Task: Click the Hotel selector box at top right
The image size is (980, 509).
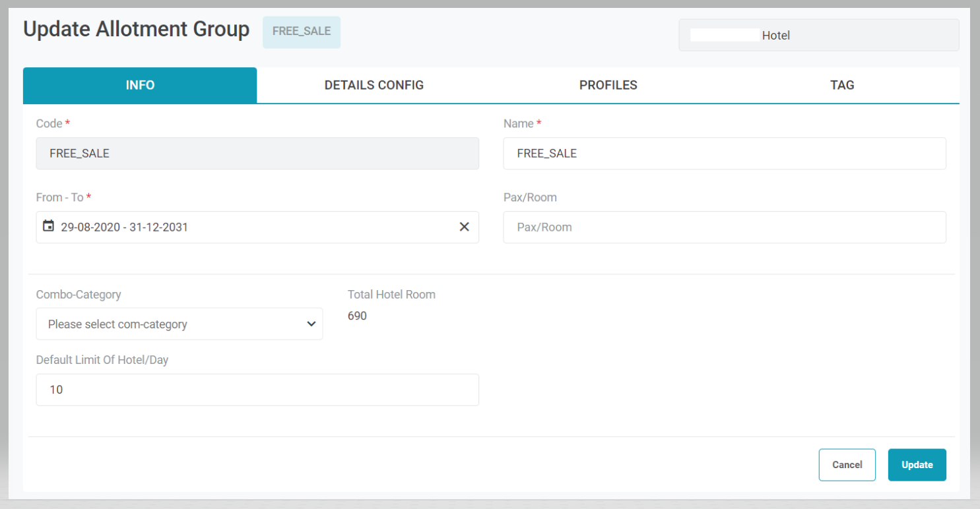Action: [818, 36]
